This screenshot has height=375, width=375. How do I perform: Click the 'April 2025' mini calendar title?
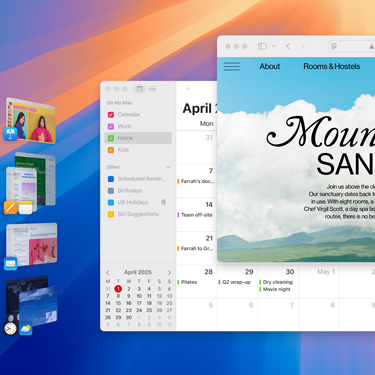coord(138,272)
